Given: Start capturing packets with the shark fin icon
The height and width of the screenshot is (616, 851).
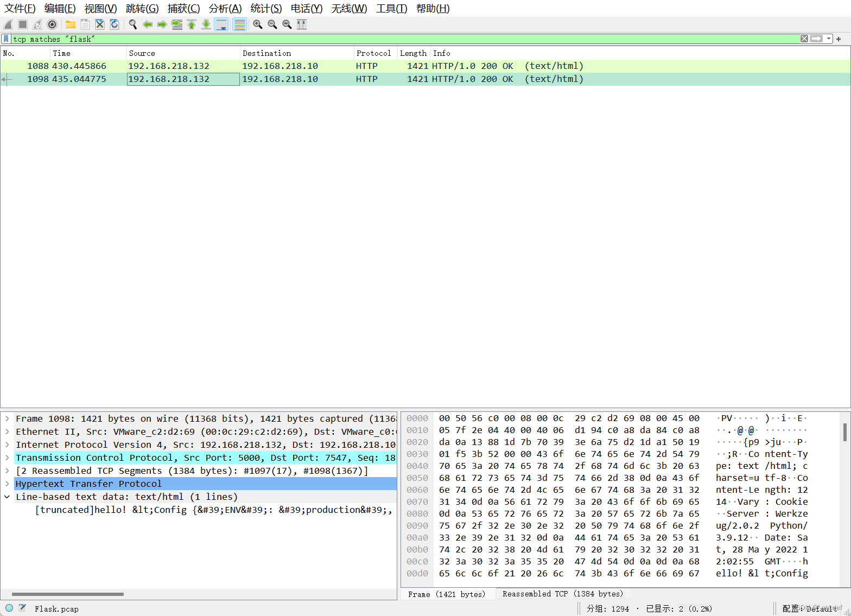Looking at the screenshot, I should tap(8, 24).
